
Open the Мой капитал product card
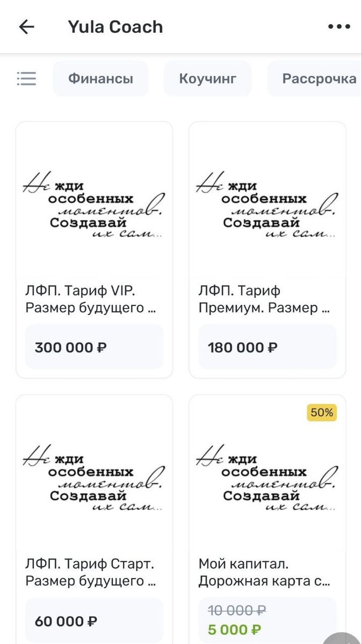(x=267, y=573)
